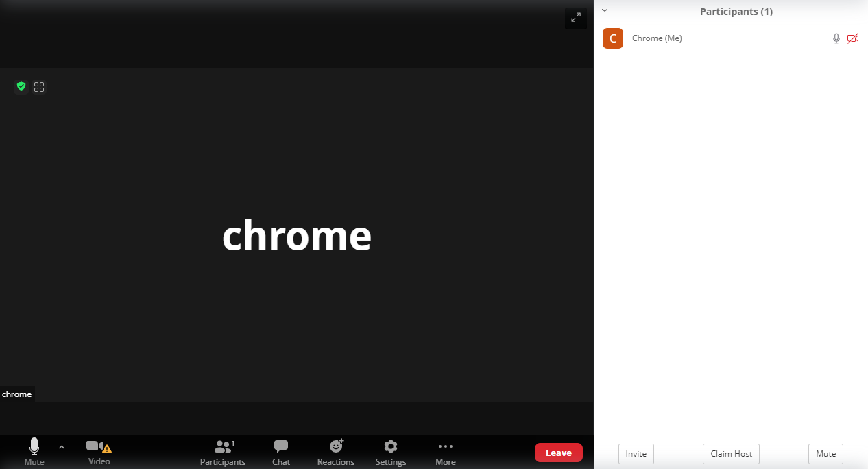868x469 pixels.
Task: Mute the microphone in the toolbar
Action: tap(34, 453)
